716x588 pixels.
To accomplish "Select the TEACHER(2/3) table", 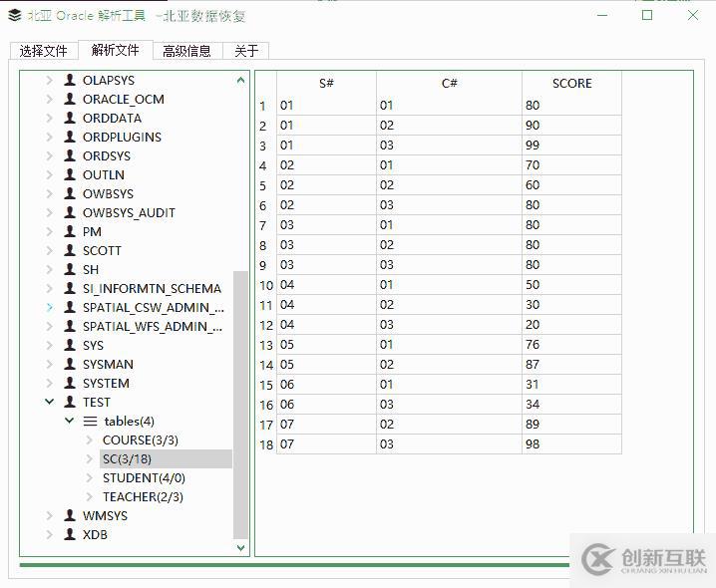I will tap(143, 496).
